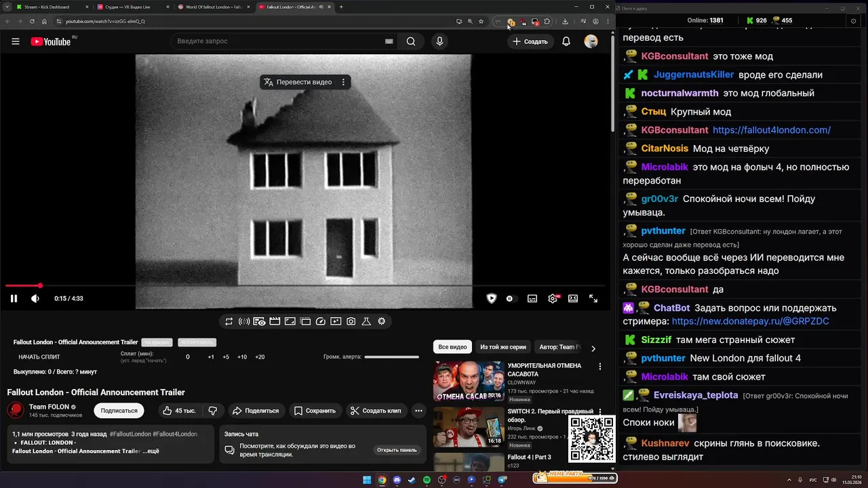Open the donatepay.ru link in chat
This screenshot has height=488, width=868.
[750, 321]
